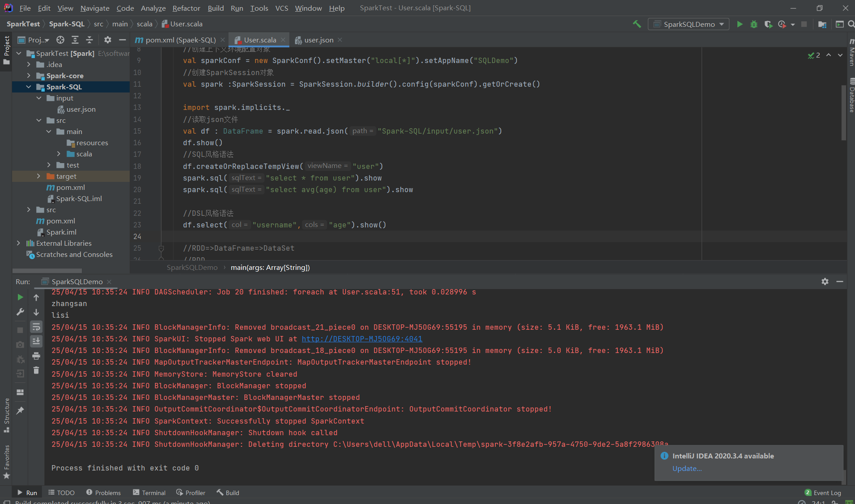Run with coverage shield icon
855x504 pixels.
point(768,24)
